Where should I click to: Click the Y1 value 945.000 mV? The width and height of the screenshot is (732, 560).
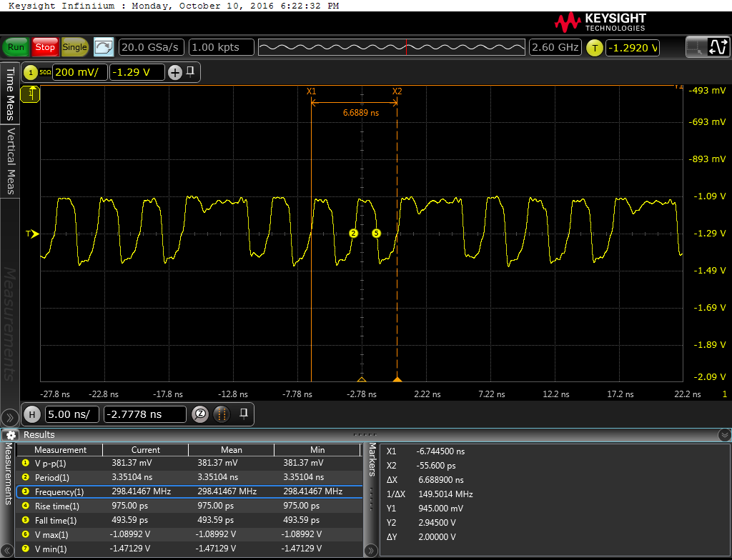click(440, 509)
